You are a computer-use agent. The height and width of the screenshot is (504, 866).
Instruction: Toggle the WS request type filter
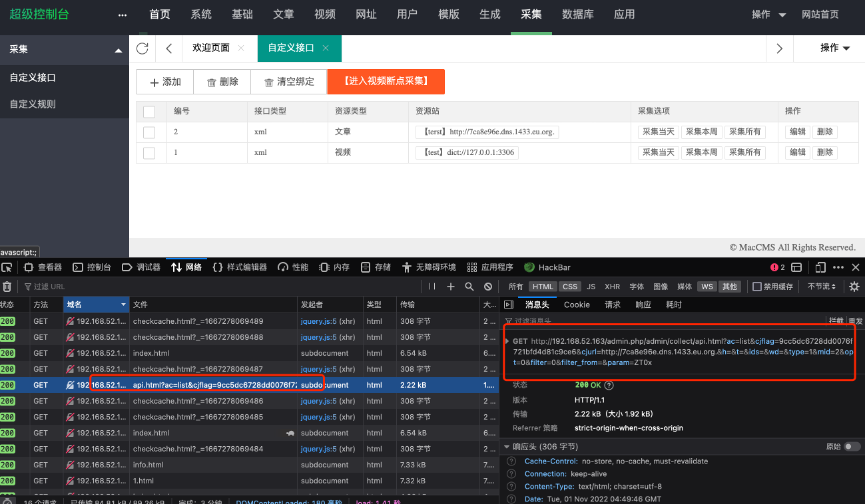[707, 287]
